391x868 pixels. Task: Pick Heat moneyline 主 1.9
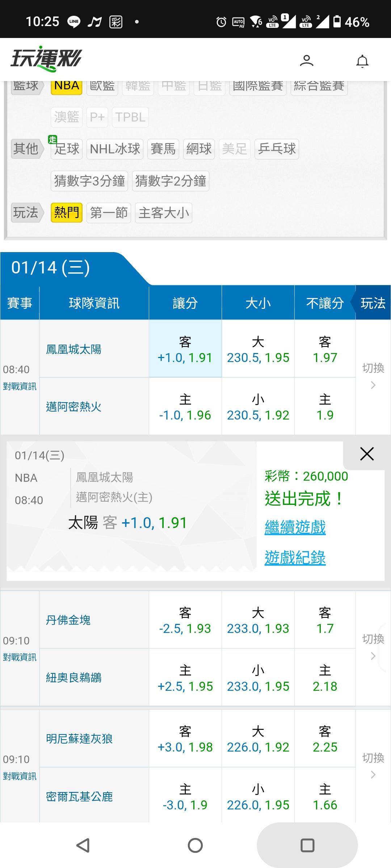pos(325,407)
